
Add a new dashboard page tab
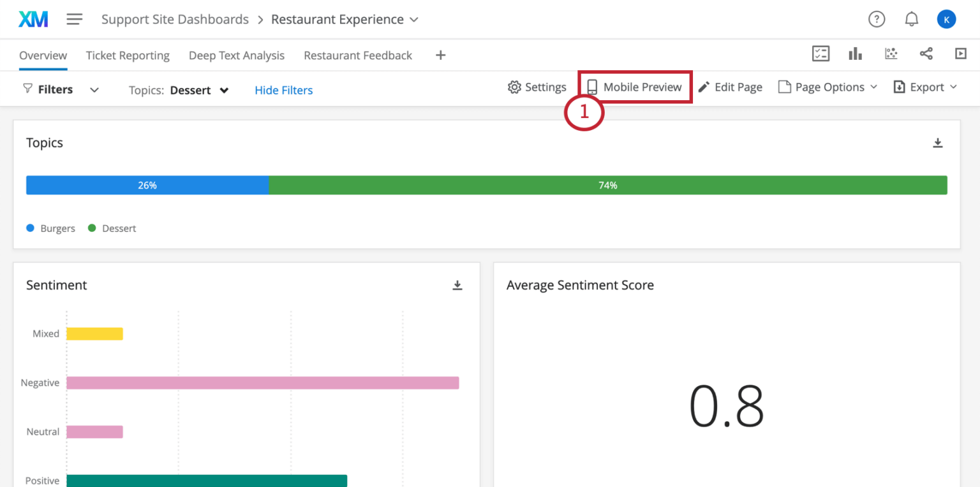tap(440, 55)
